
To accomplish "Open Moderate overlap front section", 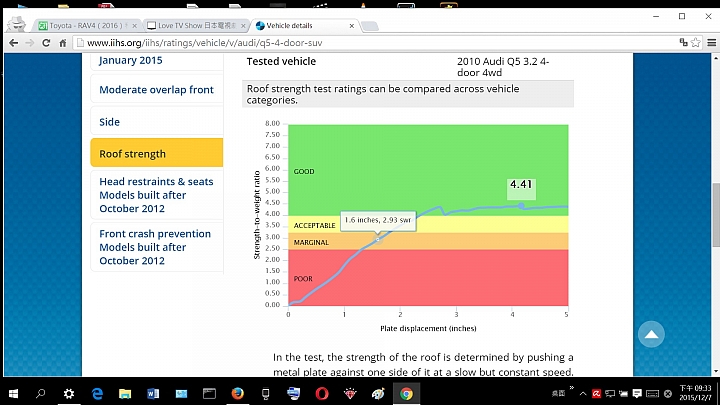I will [157, 90].
